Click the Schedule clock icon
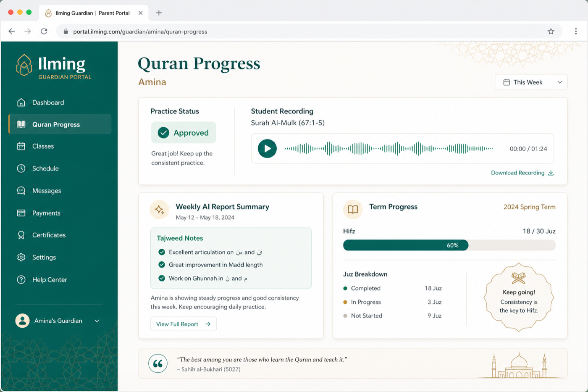 pyautogui.click(x=21, y=168)
